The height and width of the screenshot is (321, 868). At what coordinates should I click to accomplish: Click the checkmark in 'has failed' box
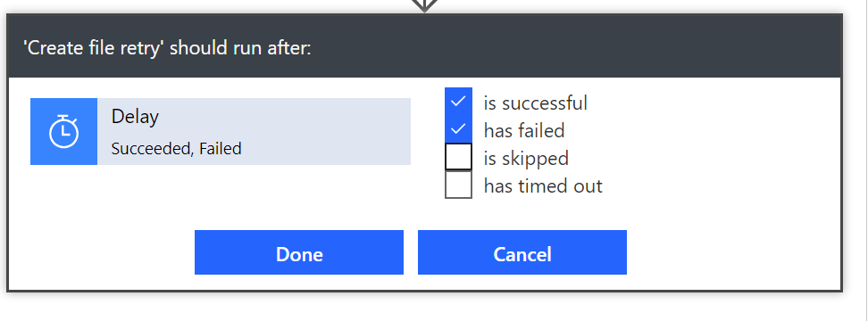[x=458, y=129]
